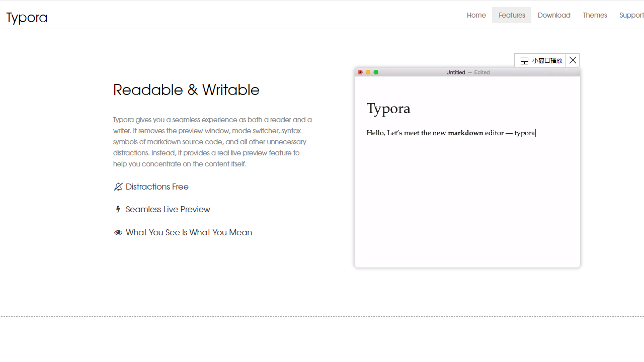Click the Typora heading inside the editor
Screen dimensions: 644x362
[x=388, y=109]
